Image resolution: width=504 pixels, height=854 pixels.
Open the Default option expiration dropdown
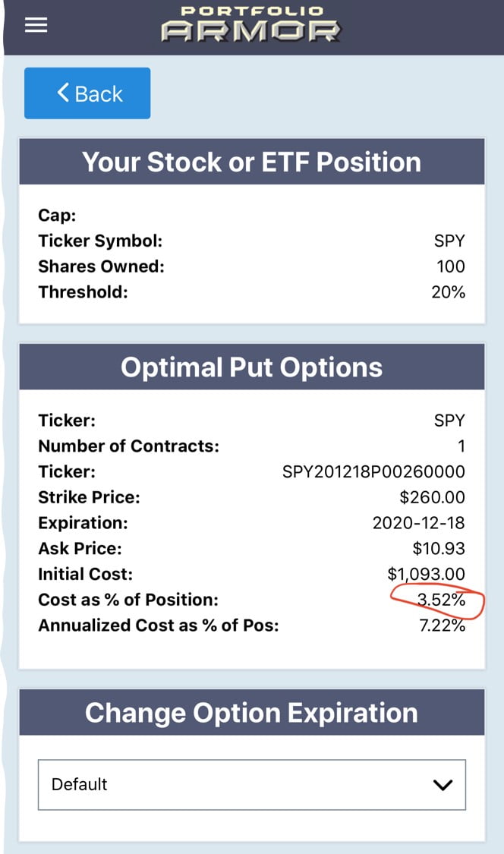tap(251, 784)
